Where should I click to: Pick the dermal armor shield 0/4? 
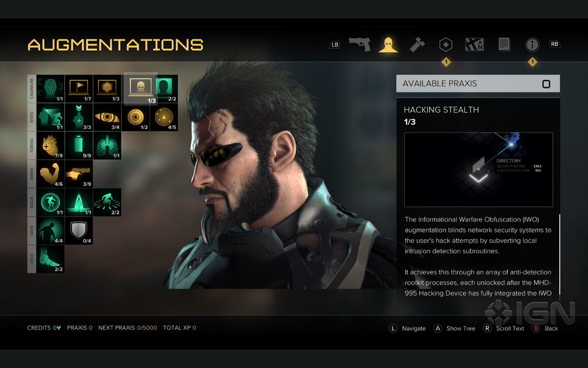[x=79, y=231]
